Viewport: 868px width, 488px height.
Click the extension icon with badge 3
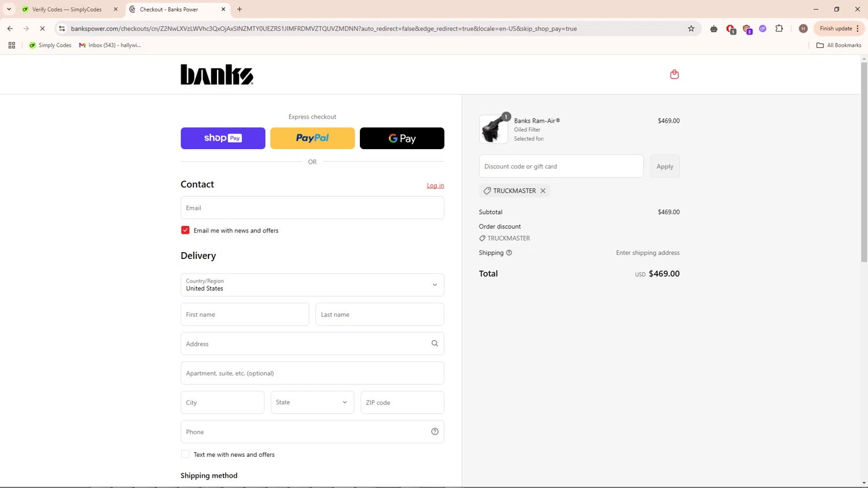(747, 28)
